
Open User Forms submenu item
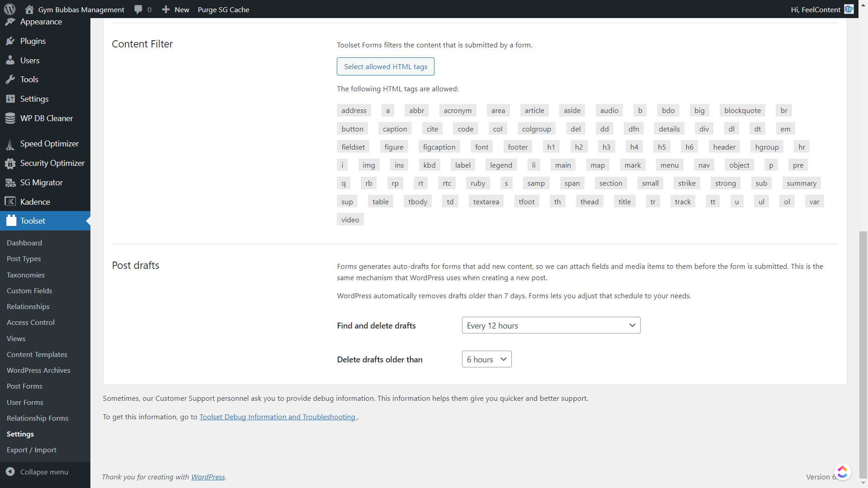click(25, 402)
